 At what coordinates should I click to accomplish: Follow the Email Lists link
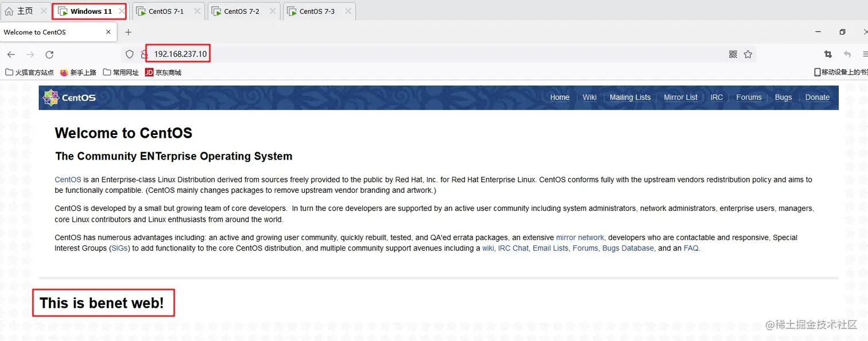551,249
